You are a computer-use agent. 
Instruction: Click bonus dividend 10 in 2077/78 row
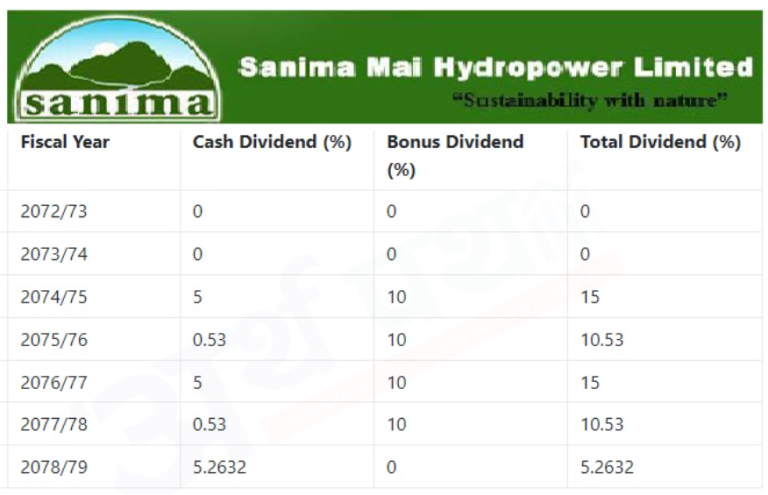397,424
